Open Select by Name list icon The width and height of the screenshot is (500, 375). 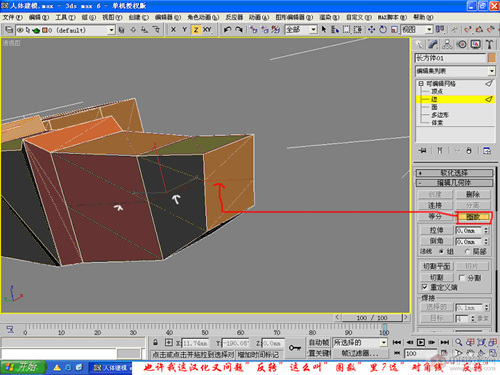(x=335, y=30)
